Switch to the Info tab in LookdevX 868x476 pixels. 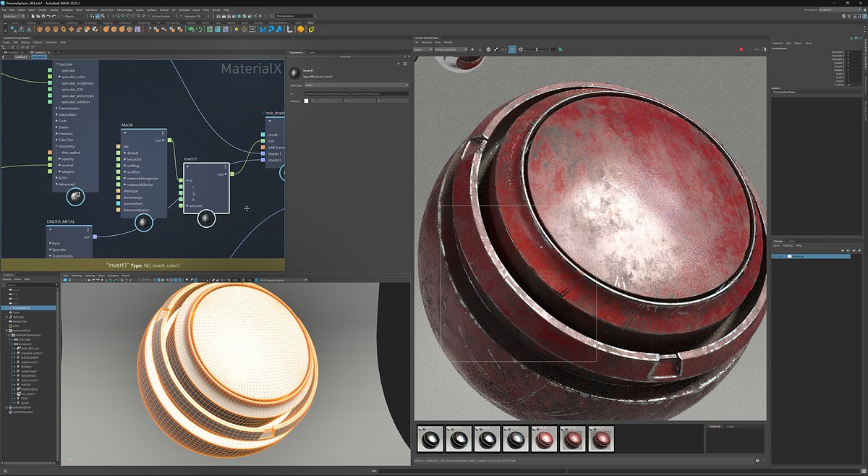pyautogui.click(x=312, y=53)
